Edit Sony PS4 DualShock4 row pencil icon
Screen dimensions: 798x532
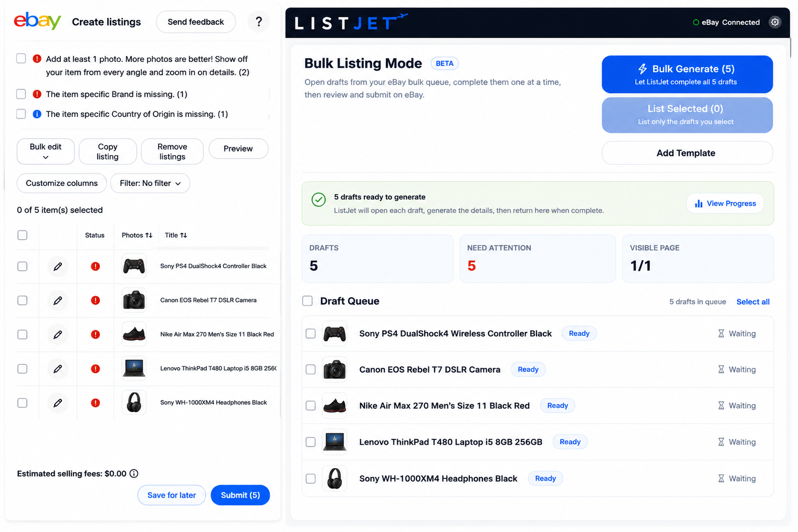click(x=58, y=267)
